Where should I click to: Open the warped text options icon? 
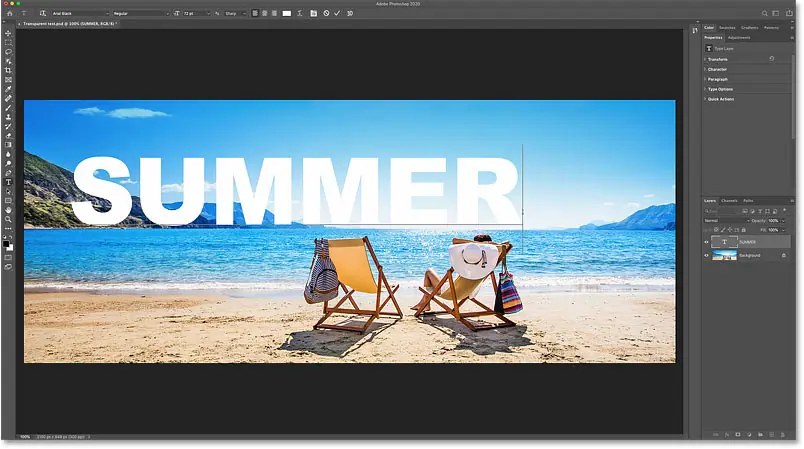[300, 13]
